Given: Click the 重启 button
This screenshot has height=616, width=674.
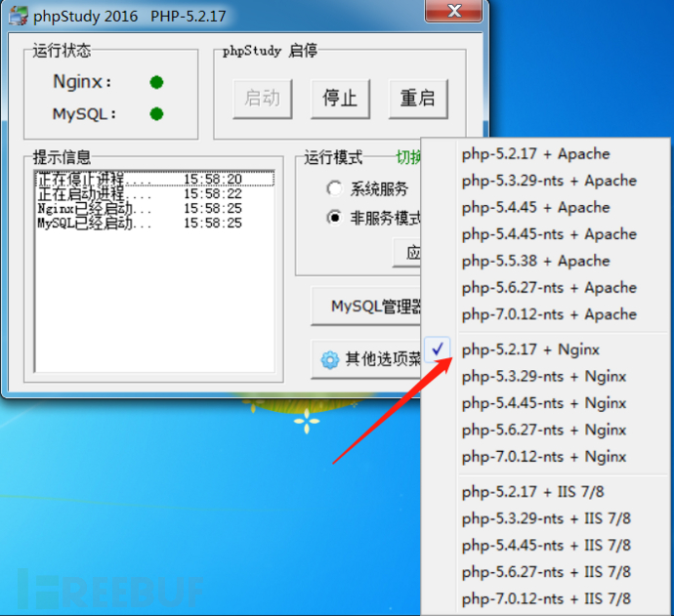Looking at the screenshot, I should pos(418,99).
